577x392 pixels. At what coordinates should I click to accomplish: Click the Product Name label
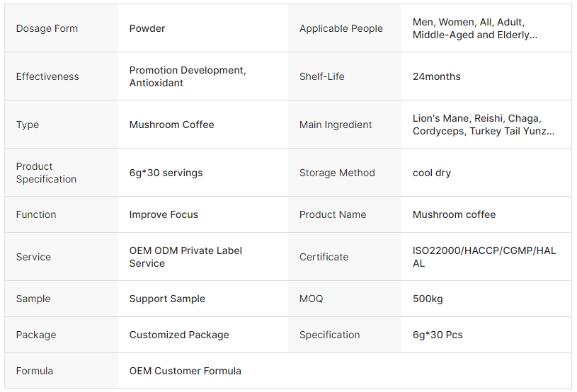point(333,214)
